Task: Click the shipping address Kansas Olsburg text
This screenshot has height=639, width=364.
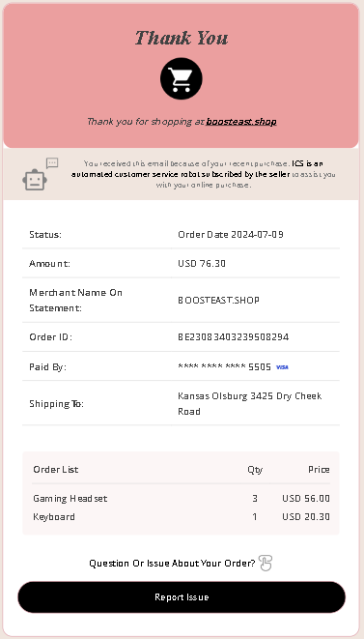Action: (x=250, y=403)
